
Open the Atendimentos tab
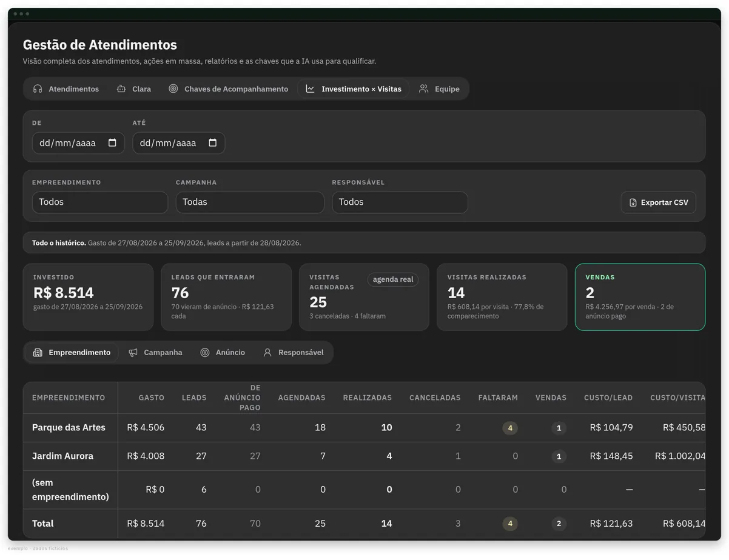click(66, 89)
